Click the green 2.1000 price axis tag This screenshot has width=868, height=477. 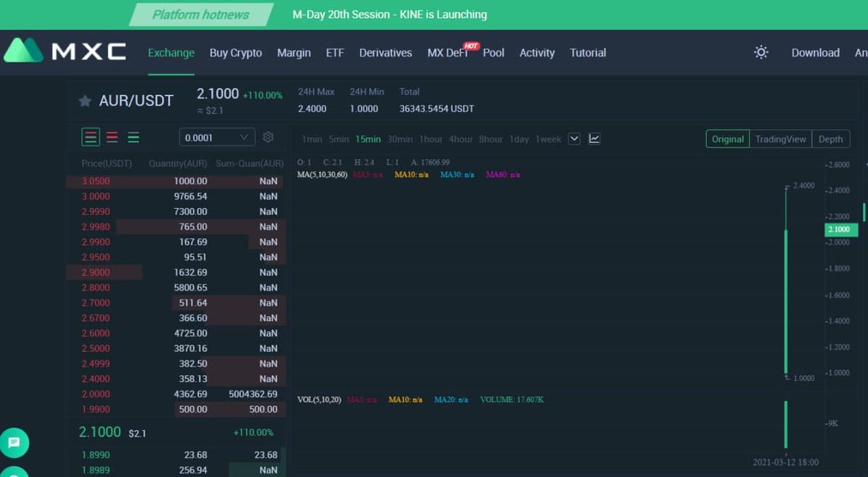[x=841, y=230]
